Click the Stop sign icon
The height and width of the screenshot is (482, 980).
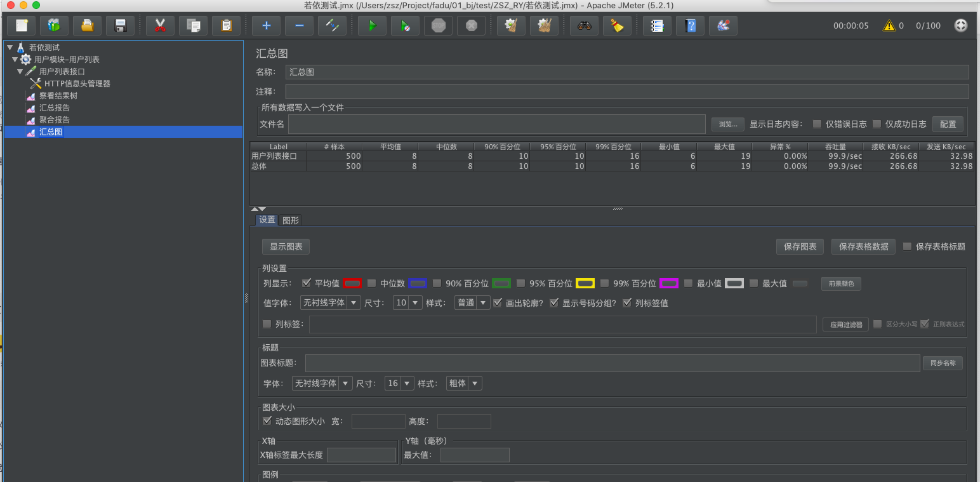438,25
